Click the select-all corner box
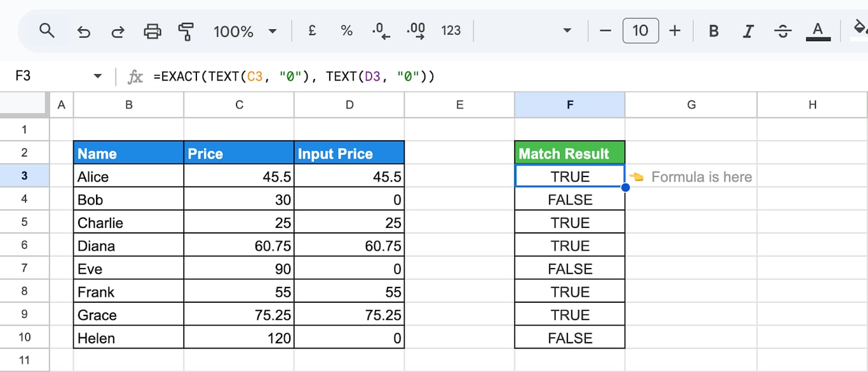This screenshot has height=372, width=868. [24, 105]
